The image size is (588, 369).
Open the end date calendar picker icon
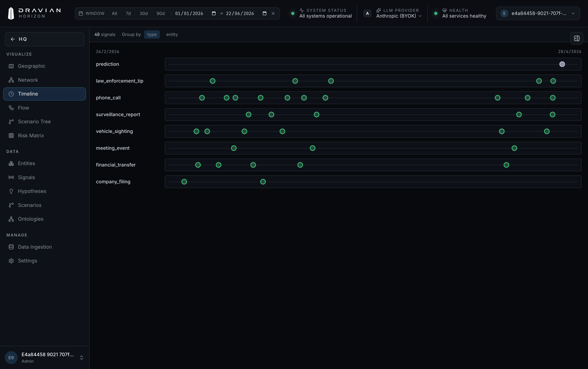264,13
